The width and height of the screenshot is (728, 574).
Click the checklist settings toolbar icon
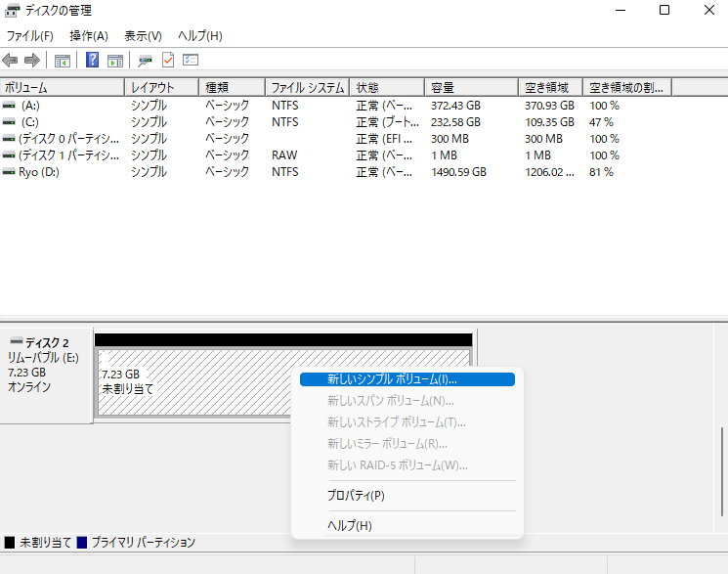(191, 61)
